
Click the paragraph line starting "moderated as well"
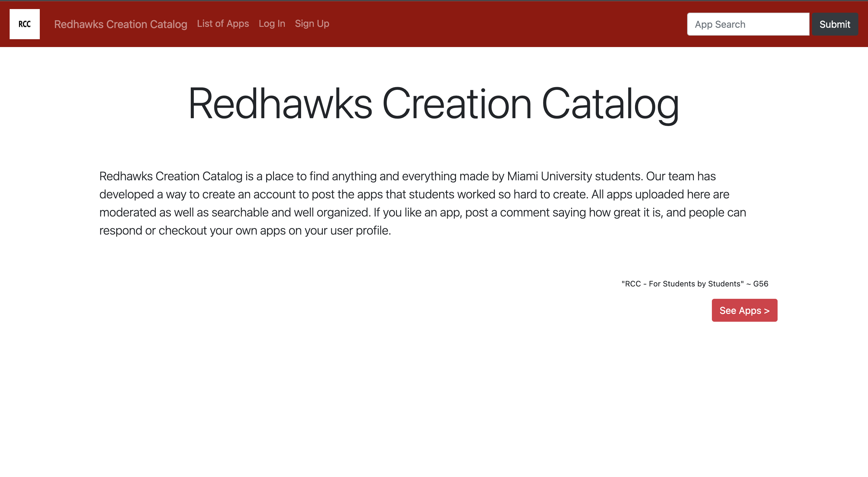422,212
